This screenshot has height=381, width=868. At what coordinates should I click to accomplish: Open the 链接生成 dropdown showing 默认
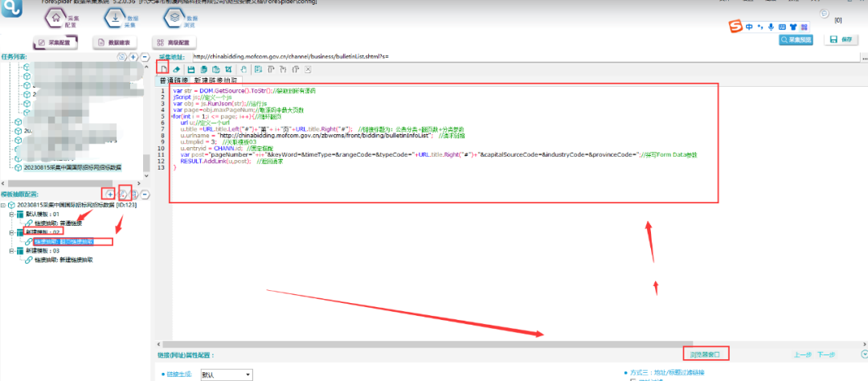(x=227, y=375)
